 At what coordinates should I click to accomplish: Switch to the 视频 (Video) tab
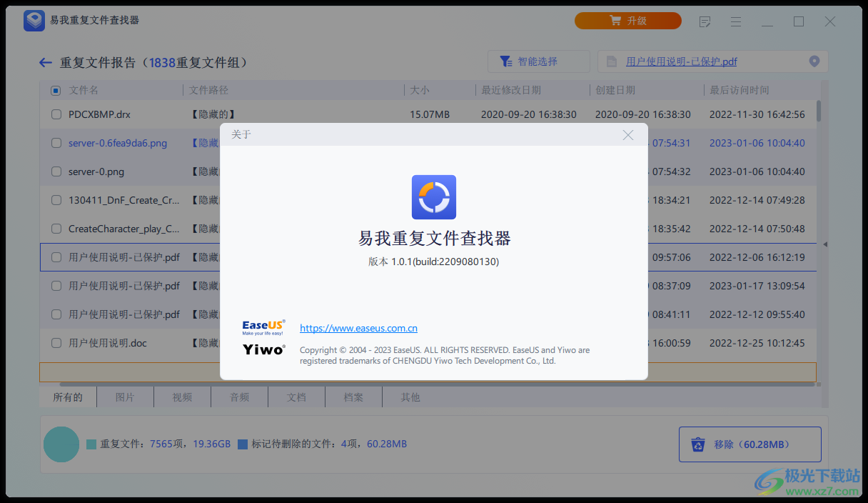tap(182, 397)
